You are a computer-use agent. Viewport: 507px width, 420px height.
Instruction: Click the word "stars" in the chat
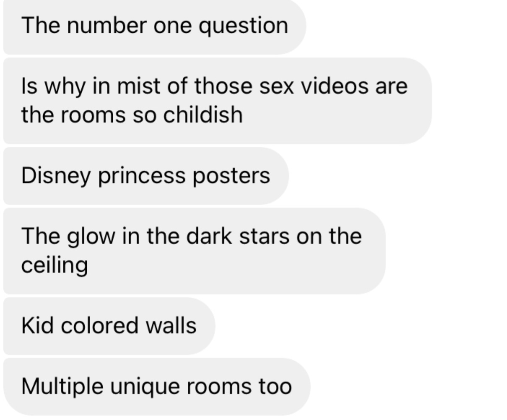264,236
